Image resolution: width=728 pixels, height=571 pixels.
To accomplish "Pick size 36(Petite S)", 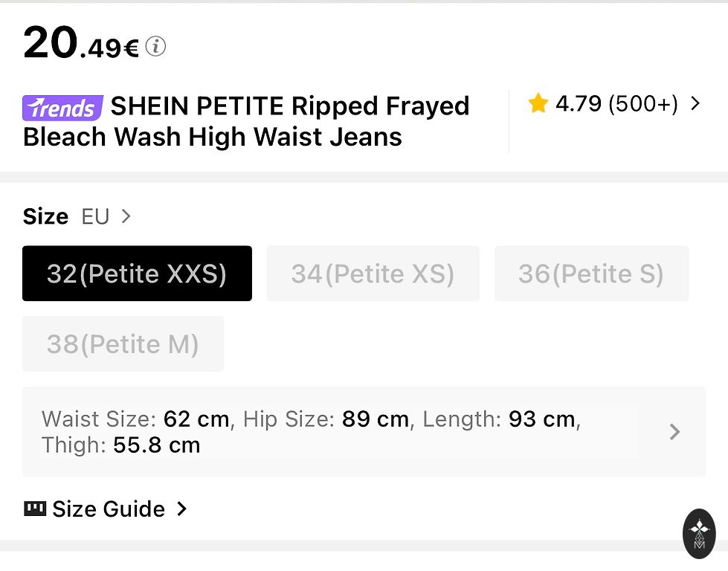I will (x=591, y=274).
